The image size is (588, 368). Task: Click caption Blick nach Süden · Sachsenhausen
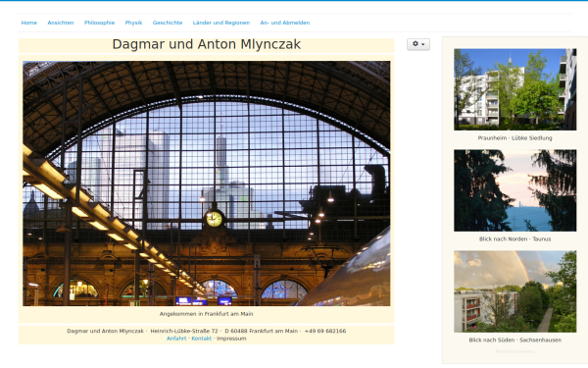click(514, 341)
